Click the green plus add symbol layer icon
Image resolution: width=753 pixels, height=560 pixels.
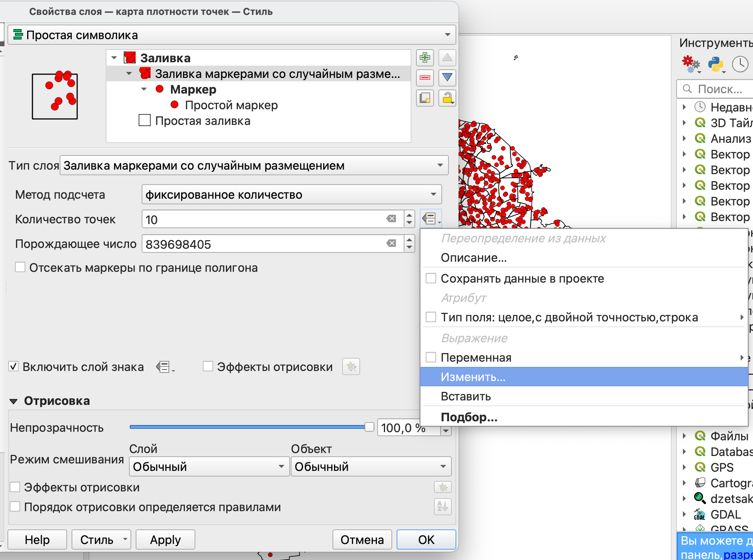click(x=425, y=58)
